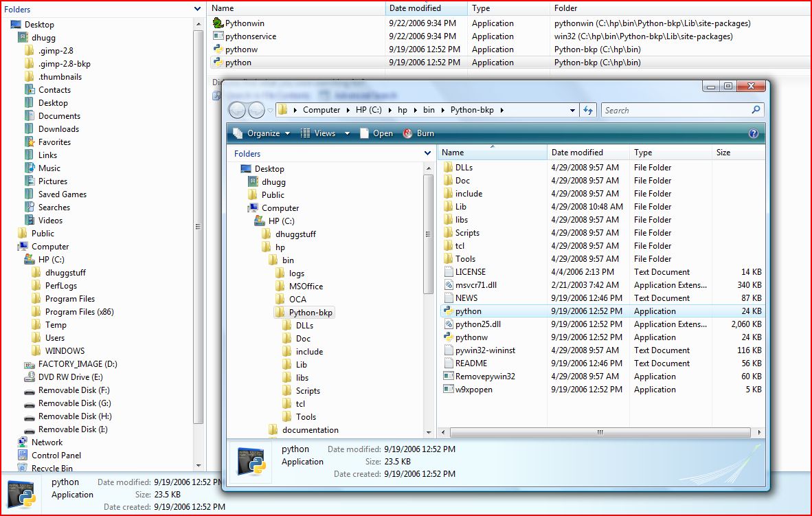The width and height of the screenshot is (812, 516).
Task: Click the DVD RW Drive (E:) icon
Action: (30, 377)
